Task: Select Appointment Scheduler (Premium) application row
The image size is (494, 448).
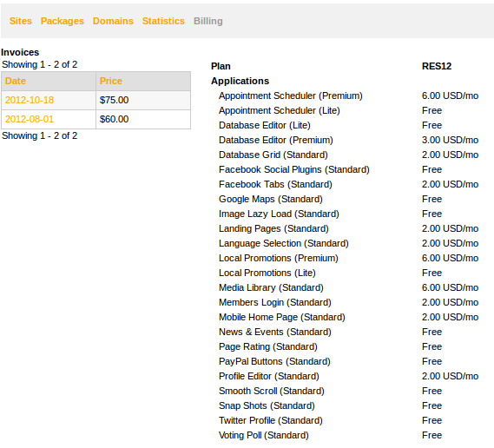Action: (x=348, y=96)
